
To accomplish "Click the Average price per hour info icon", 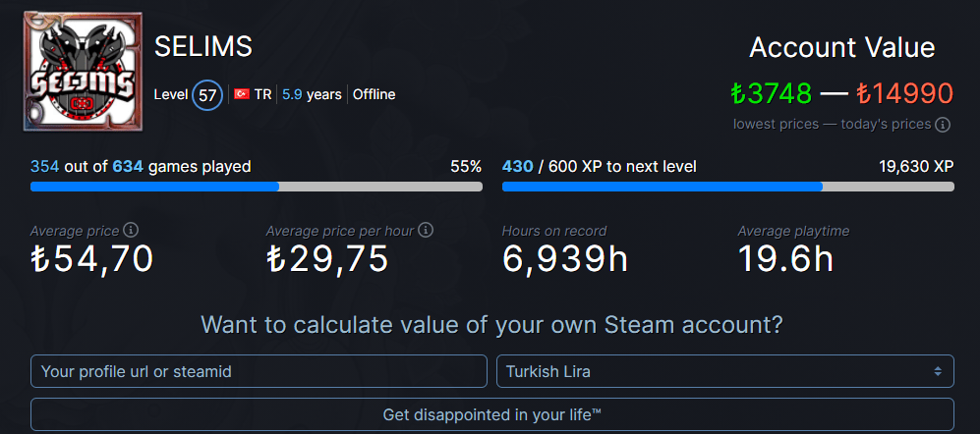I will tap(426, 230).
